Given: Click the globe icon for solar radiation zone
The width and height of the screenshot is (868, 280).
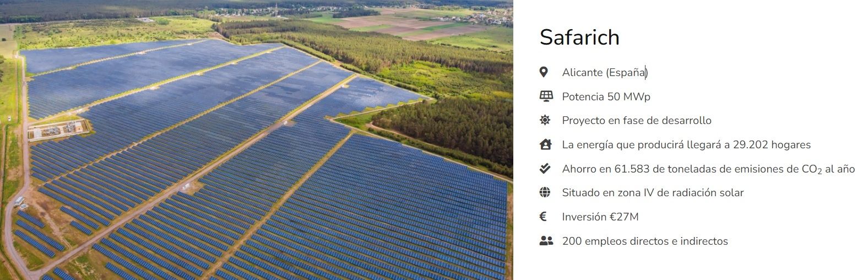Looking at the screenshot, I should (x=545, y=192).
